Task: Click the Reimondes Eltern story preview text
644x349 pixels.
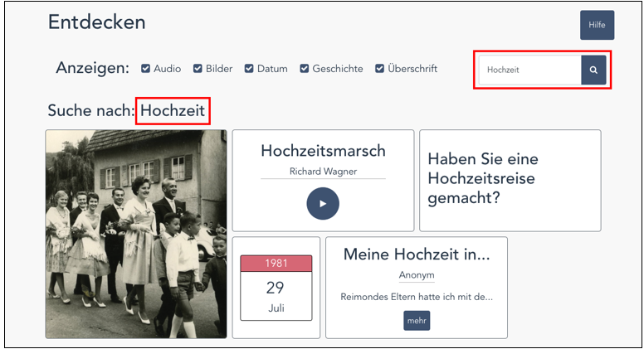Action: (x=417, y=297)
